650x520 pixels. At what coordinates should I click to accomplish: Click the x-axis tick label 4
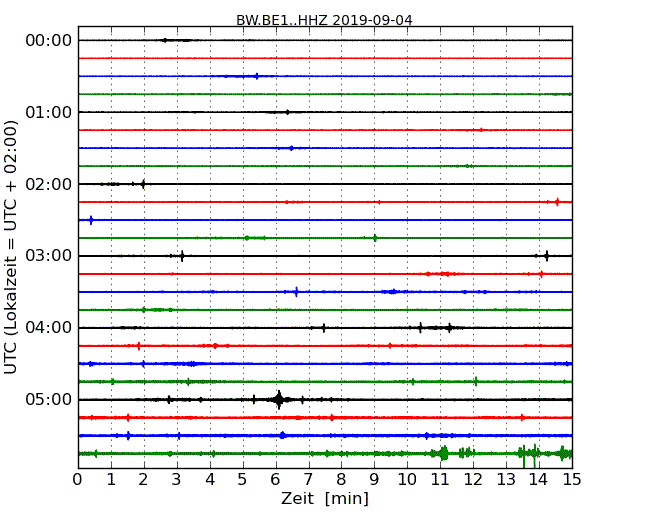pos(210,480)
